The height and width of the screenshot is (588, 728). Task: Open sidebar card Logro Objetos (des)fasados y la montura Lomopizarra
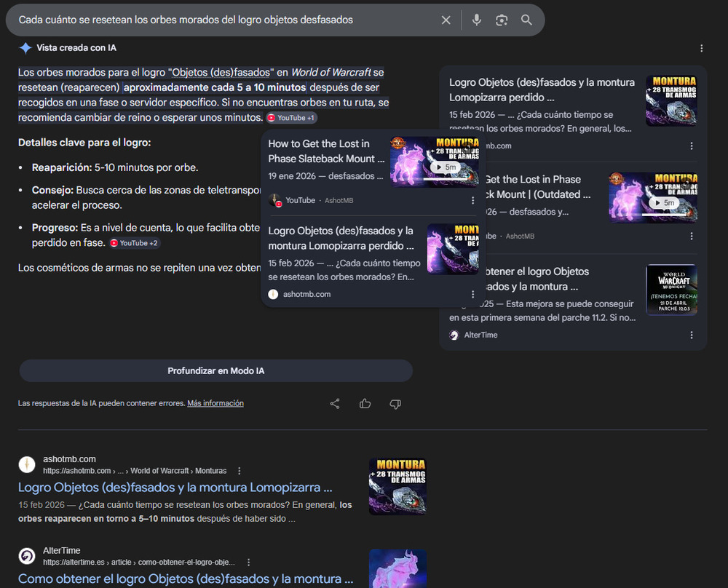pos(542,90)
